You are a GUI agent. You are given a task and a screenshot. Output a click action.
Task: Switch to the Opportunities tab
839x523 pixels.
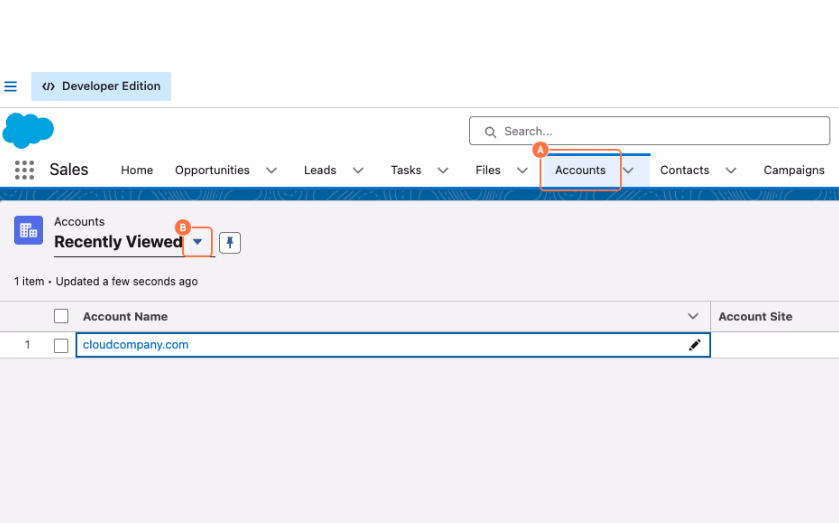[x=212, y=170]
